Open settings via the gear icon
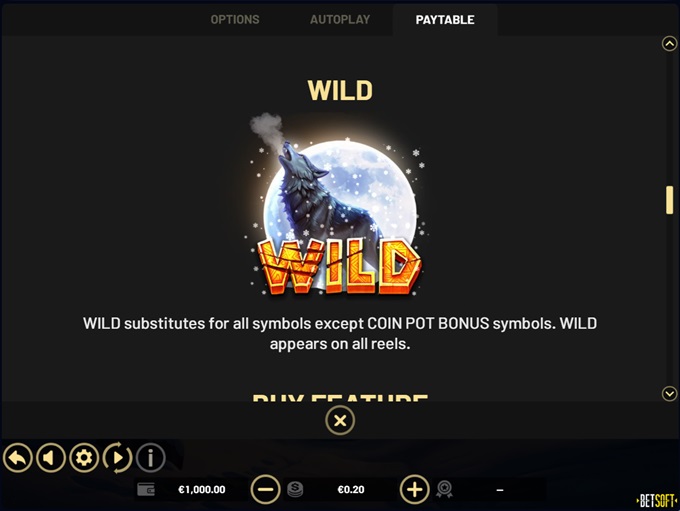Image resolution: width=680 pixels, height=511 pixels. click(84, 458)
